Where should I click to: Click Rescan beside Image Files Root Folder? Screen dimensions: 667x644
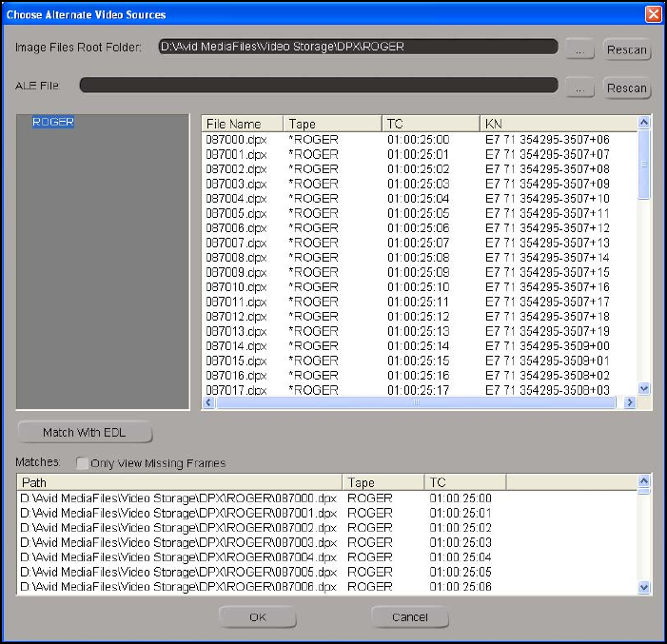pyautogui.click(x=627, y=49)
